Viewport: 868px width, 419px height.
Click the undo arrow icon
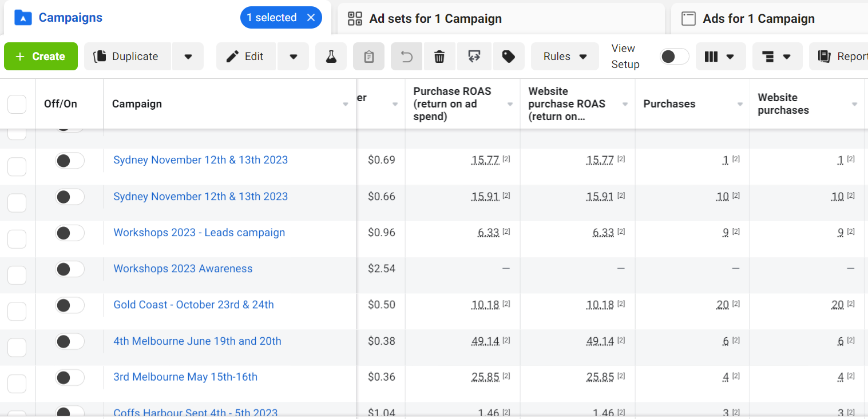pyautogui.click(x=406, y=57)
